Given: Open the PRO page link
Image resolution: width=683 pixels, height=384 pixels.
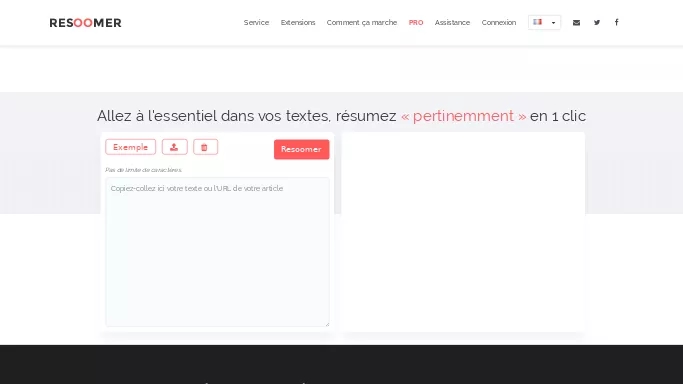Looking at the screenshot, I should tap(416, 23).
